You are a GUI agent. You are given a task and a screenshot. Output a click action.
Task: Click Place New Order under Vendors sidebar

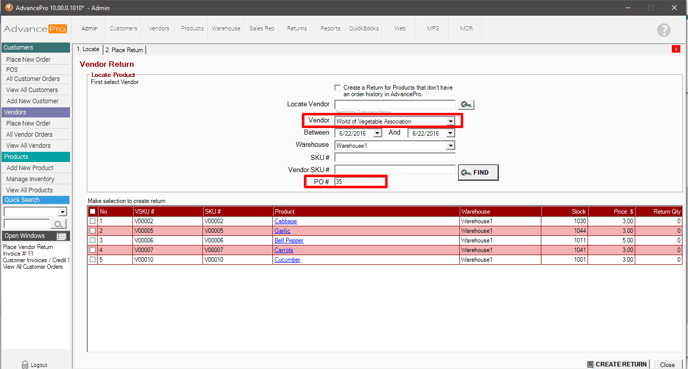click(29, 123)
